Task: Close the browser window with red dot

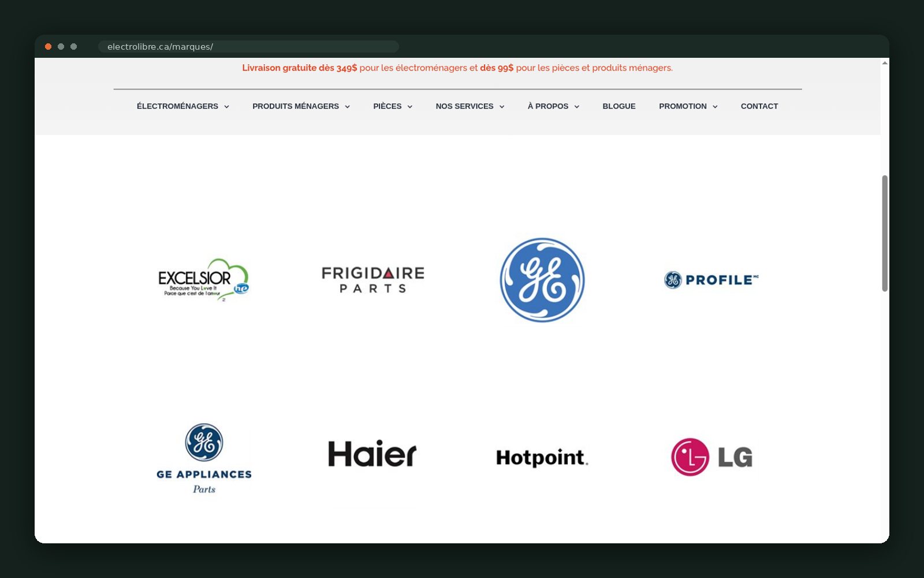Action: click(49, 47)
